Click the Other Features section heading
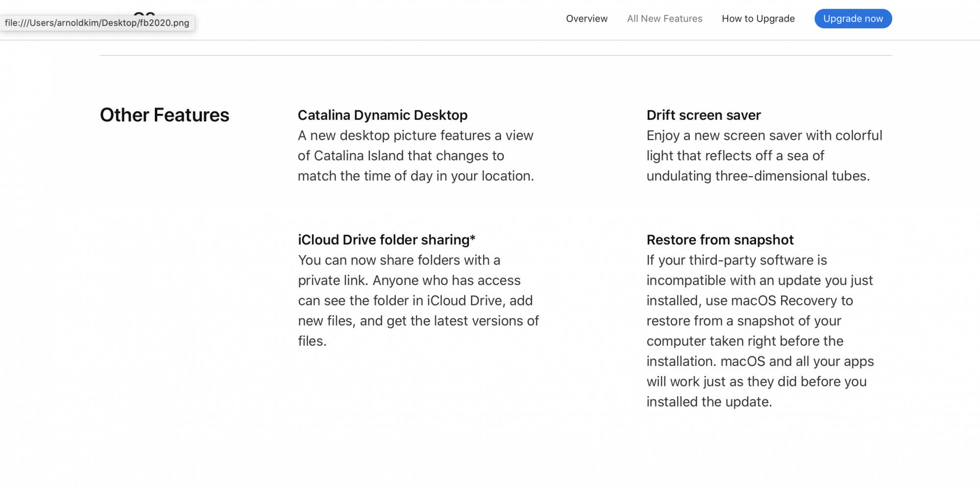980x489 pixels. pyautogui.click(x=165, y=115)
